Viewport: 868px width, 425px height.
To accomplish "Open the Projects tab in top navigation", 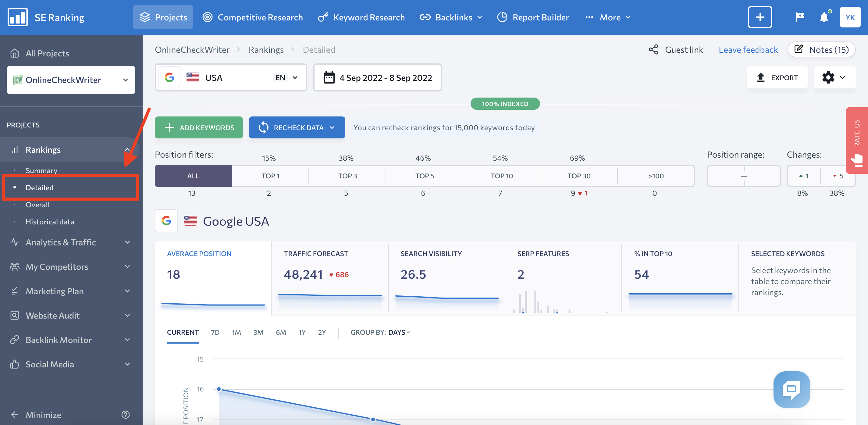I will (x=163, y=17).
